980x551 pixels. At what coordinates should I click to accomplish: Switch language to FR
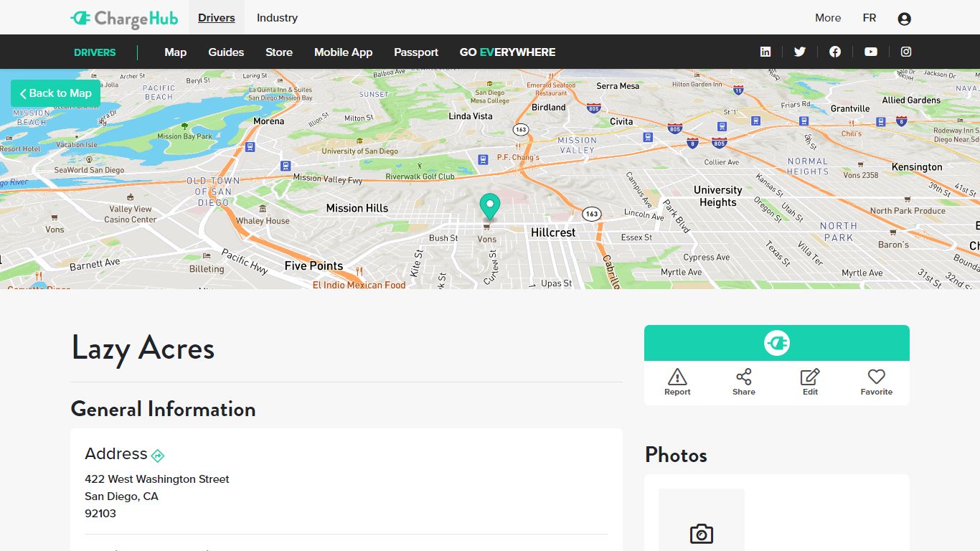click(870, 18)
